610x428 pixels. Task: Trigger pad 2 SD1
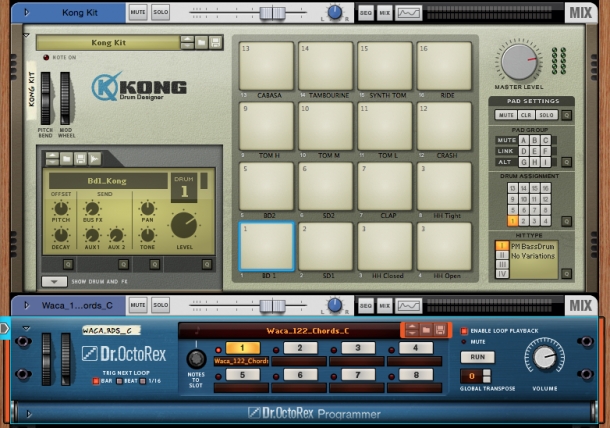pyautogui.click(x=326, y=247)
